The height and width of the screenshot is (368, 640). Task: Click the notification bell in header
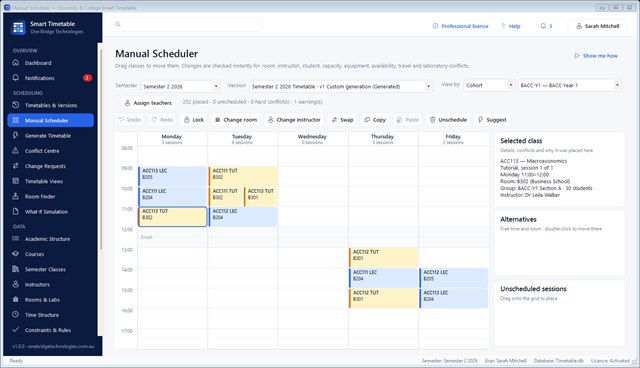tap(543, 26)
